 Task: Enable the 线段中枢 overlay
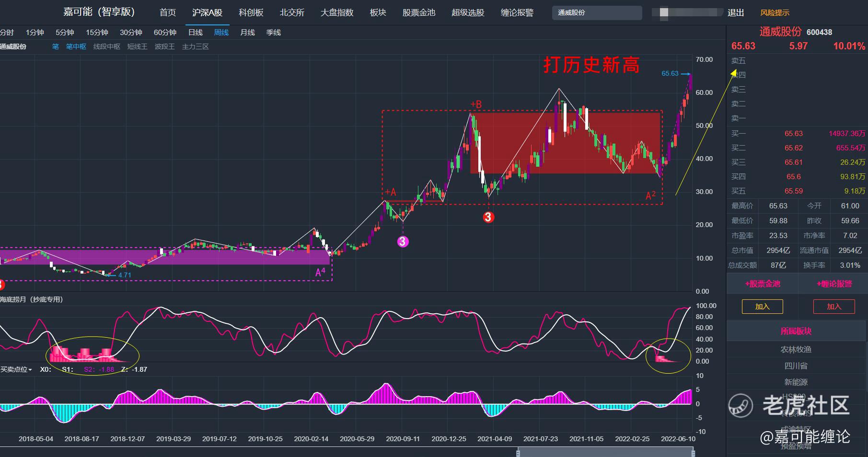click(x=107, y=47)
